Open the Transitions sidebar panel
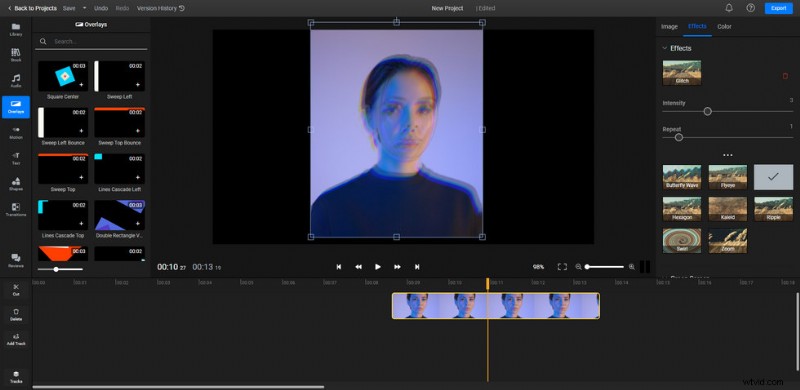 [16, 210]
